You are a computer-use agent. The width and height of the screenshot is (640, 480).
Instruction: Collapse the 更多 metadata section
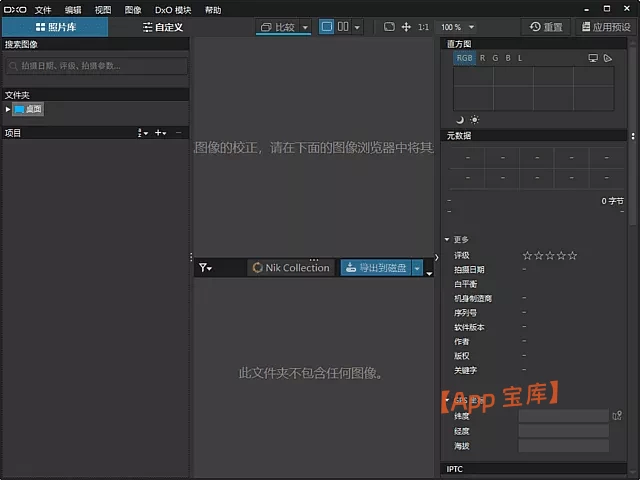coord(447,239)
